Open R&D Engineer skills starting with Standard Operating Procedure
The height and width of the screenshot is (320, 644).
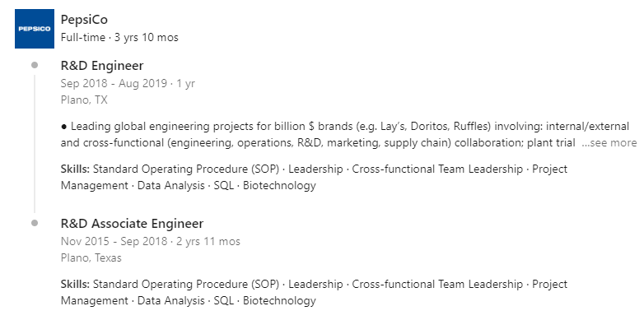click(314, 177)
